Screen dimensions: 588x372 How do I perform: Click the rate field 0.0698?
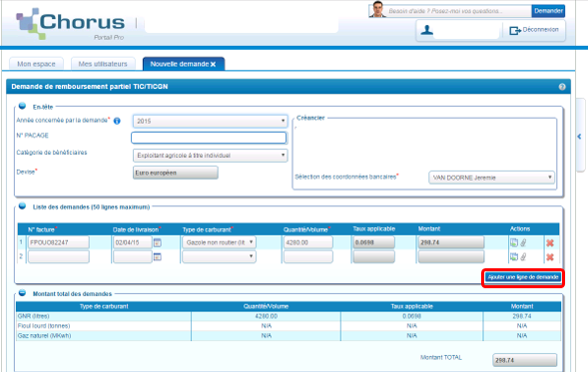pos(374,242)
